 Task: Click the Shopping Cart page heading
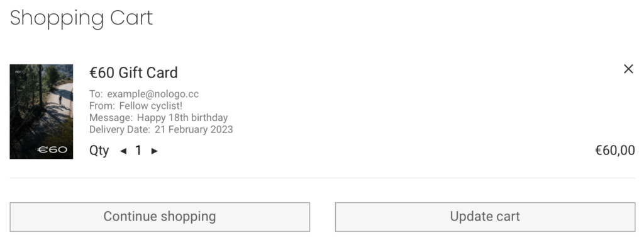pyautogui.click(x=81, y=18)
